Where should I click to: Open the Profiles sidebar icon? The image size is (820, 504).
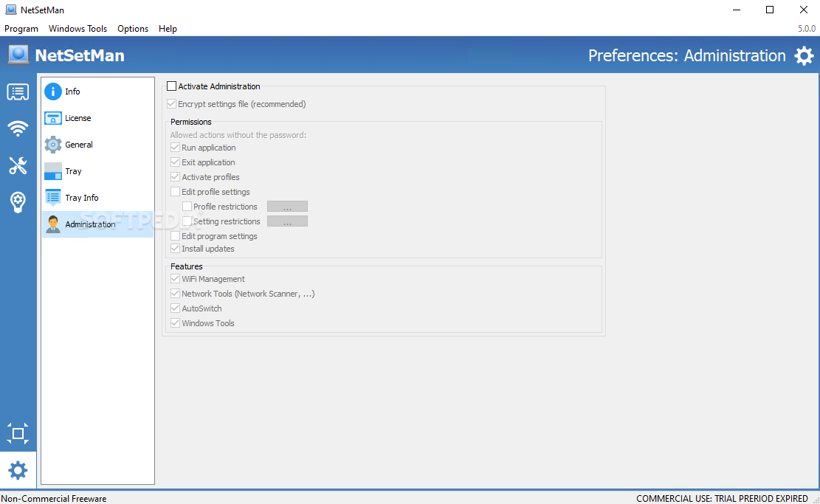18,92
